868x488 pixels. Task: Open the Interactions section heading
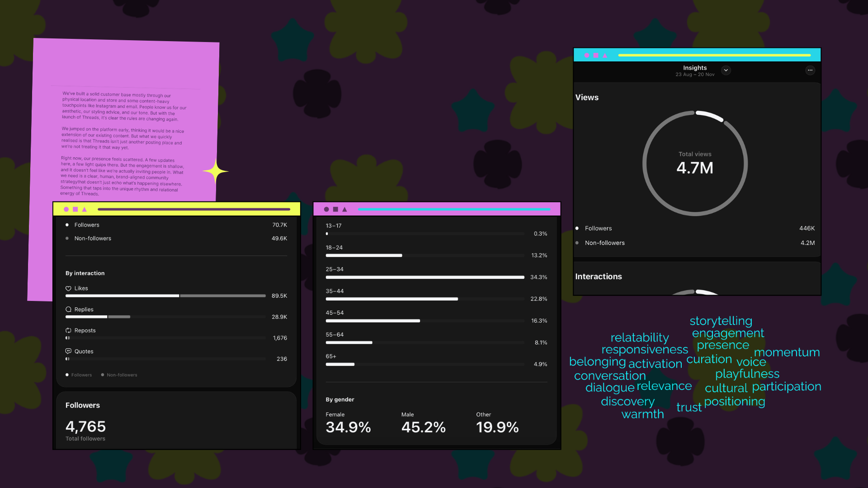click(x=599, y=277)
